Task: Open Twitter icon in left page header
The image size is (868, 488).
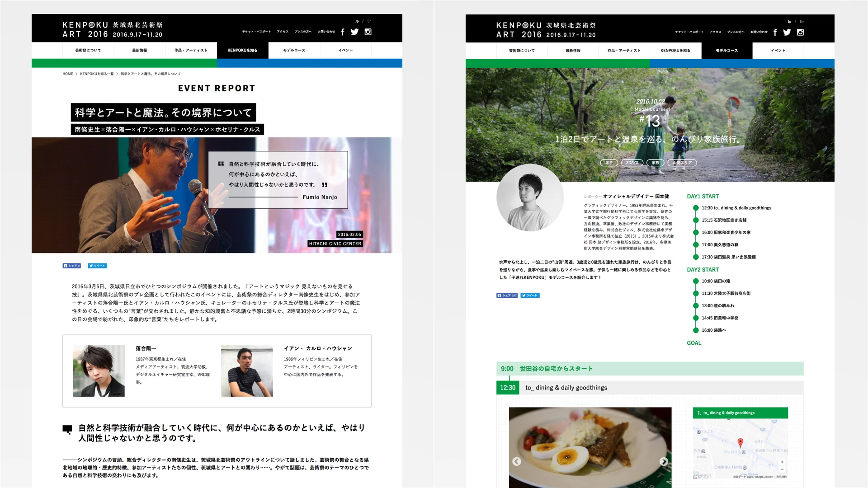Action: [354, 32]
